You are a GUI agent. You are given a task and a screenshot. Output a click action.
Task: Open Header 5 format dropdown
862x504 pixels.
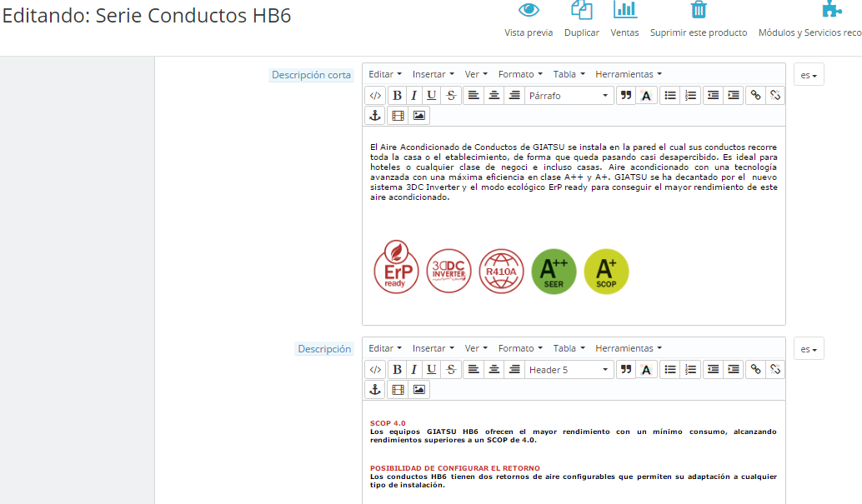tap(569, 370)
